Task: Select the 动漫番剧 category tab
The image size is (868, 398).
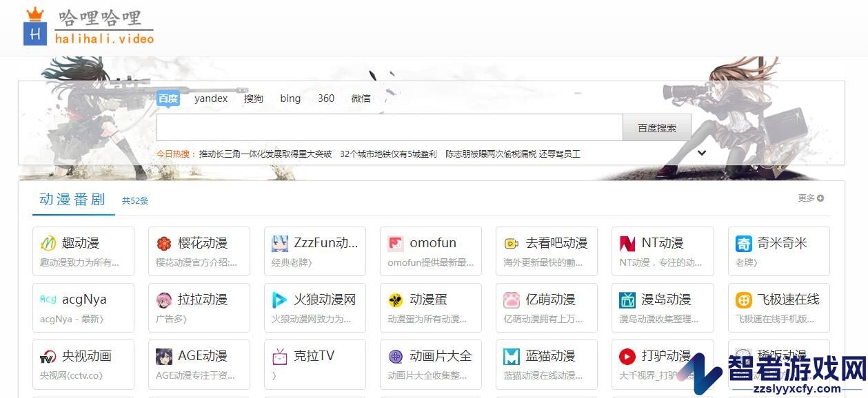Action: click(x=72, y=200)
